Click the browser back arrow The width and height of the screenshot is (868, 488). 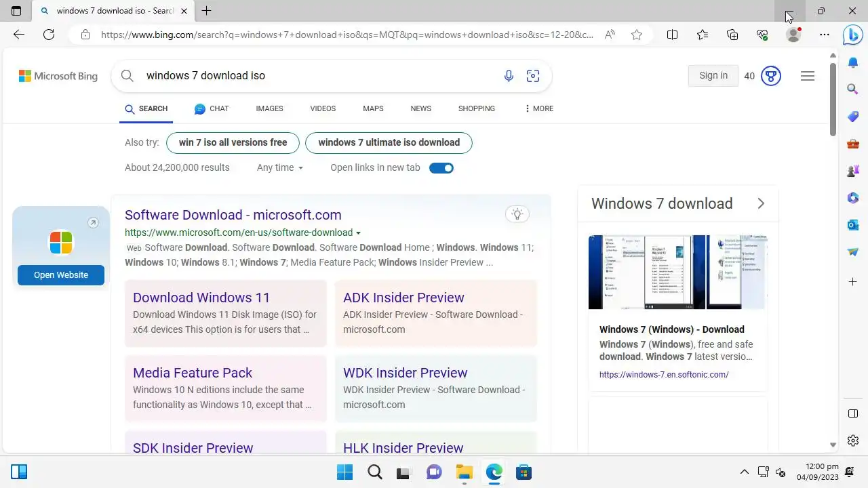(19, 35)
